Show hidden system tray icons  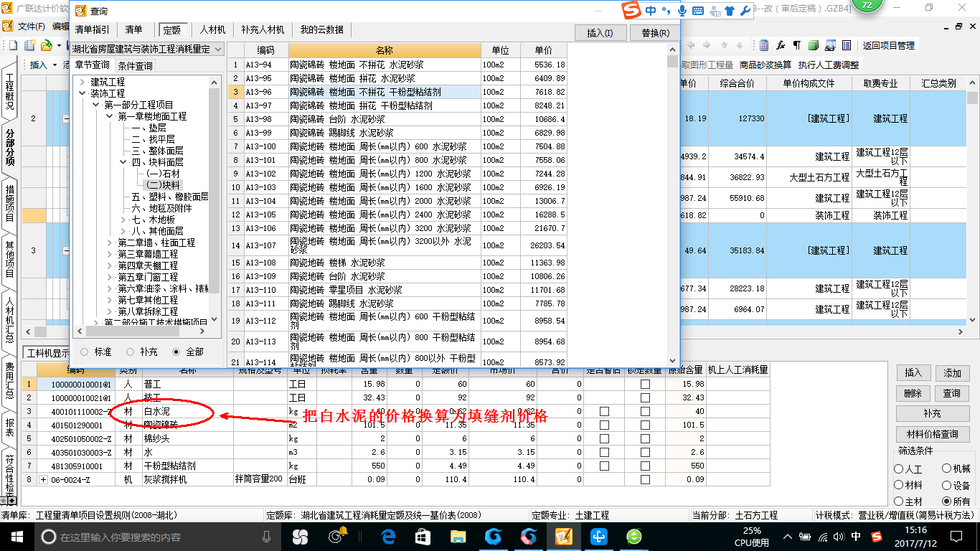tap(788, 537)
